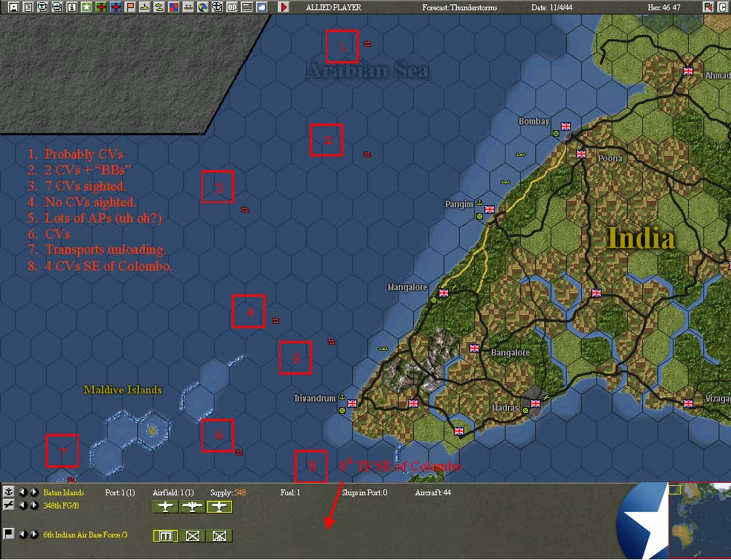
Task: Open the weather cloud icon
Action: click(x=262, y=7)
